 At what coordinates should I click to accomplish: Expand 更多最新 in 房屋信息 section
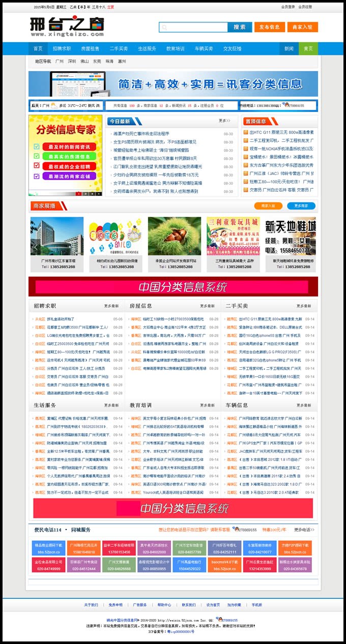pos(207,306)
